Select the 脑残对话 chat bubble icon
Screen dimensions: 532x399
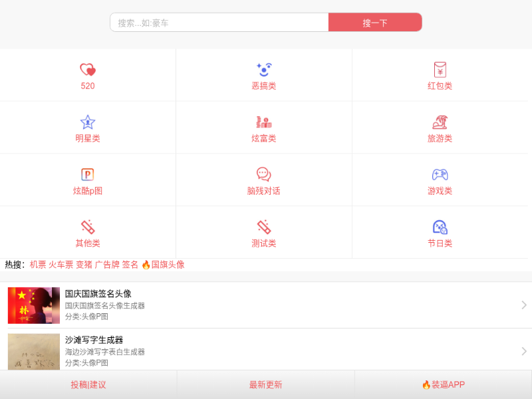pyautogui.click(x=264, y=174)
